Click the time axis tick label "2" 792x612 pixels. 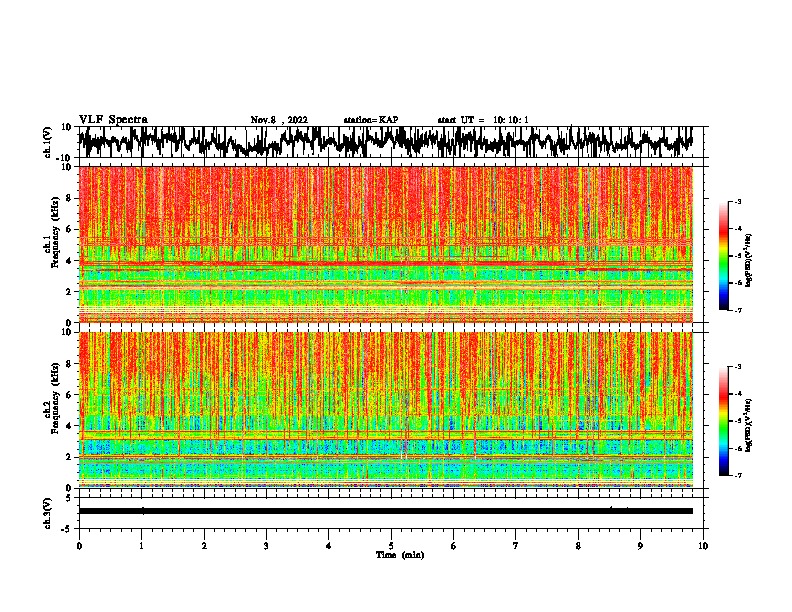pos(204,546)
